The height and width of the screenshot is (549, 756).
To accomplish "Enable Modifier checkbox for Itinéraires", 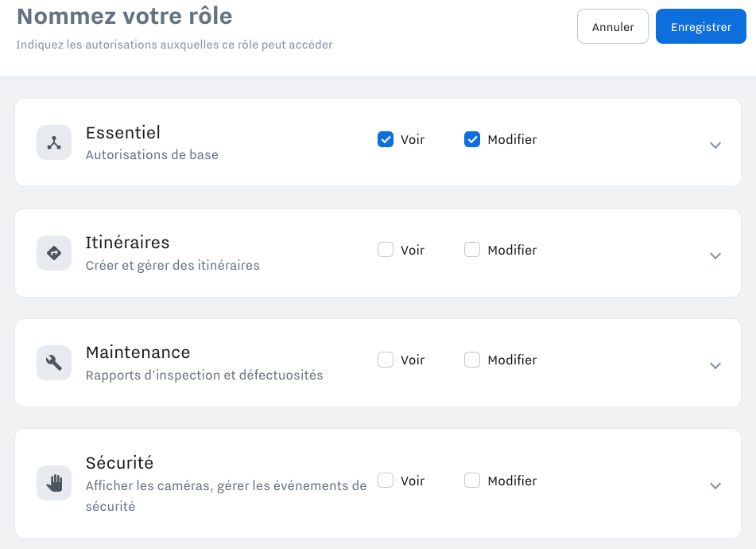I will coord(472,250).
